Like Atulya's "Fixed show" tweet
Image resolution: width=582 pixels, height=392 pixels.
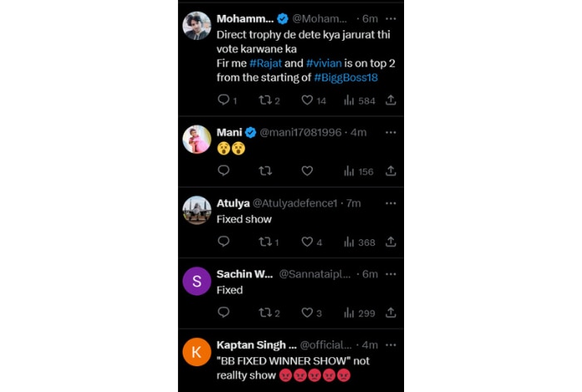pos(307,242)
